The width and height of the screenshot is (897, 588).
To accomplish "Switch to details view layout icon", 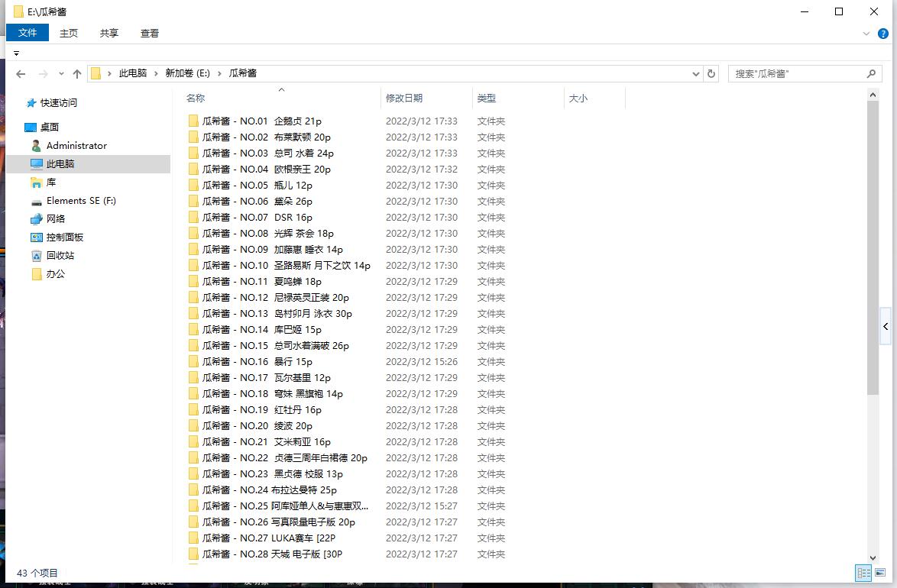I will pyautogui.click(x=863, y=573).
